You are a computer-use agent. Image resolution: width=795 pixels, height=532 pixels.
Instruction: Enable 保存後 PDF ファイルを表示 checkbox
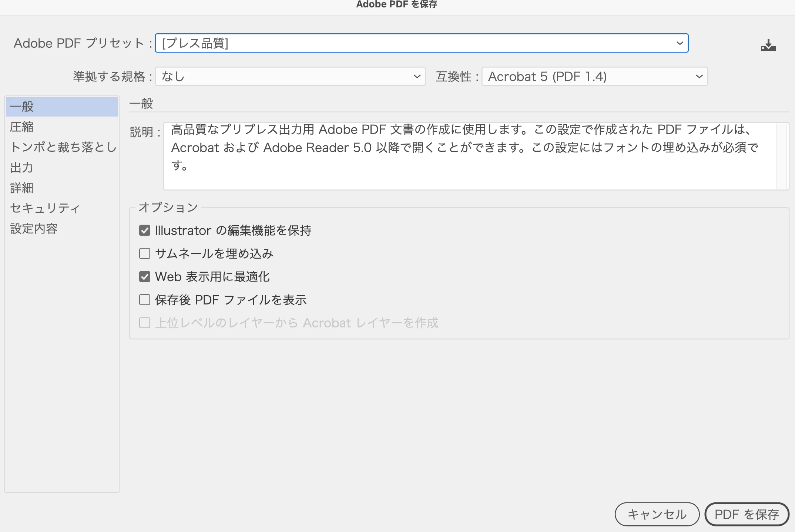point(145,300)
